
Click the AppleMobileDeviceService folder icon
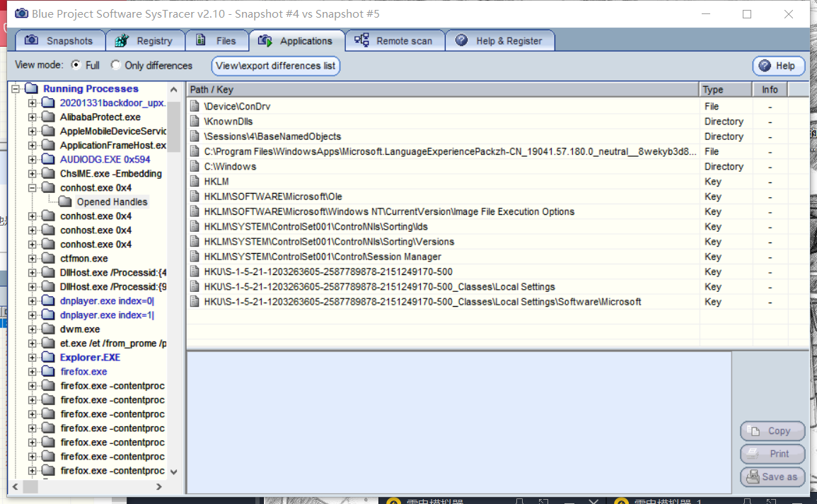[49, 131]
